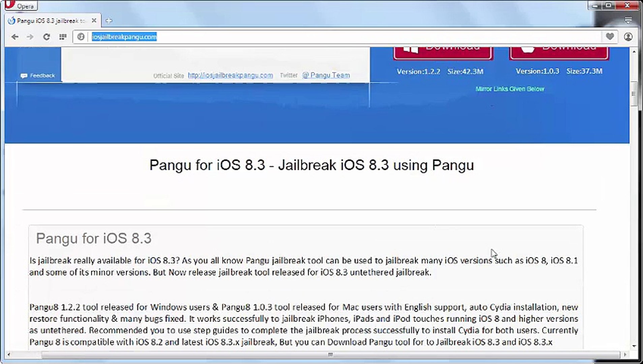Open a new browser tab
The width and height of the screenshot is (643, 364).
(x=109, y=20)
